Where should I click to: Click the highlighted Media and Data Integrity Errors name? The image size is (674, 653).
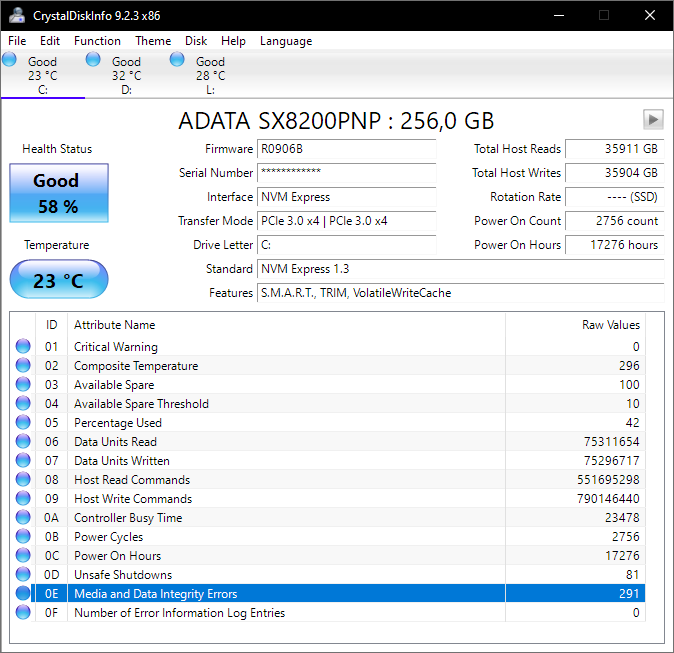(156, 594)
